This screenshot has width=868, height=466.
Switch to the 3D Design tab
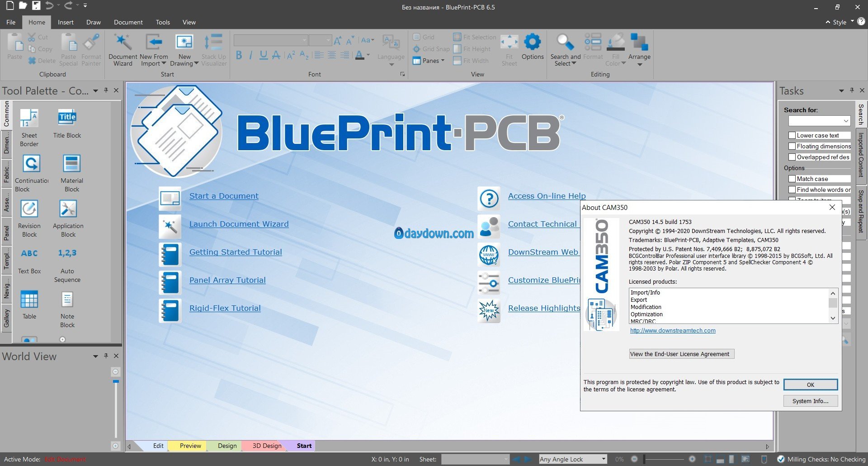coord(267,446)
